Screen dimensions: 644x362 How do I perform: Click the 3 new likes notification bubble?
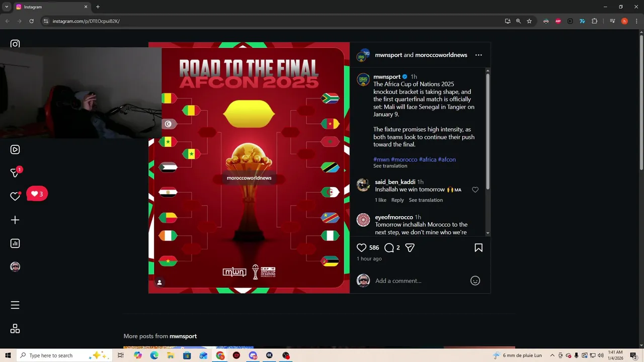click(x=37, y=194)
